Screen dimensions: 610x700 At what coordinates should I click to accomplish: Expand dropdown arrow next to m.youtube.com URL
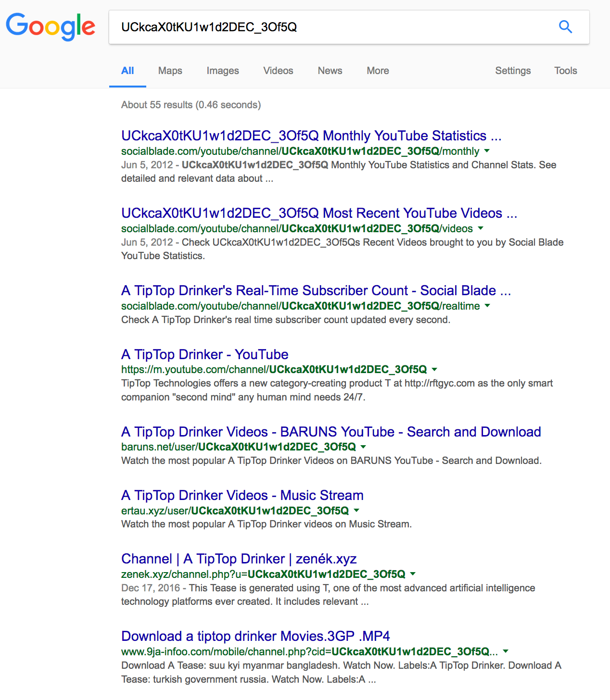[x=434, y=370]
